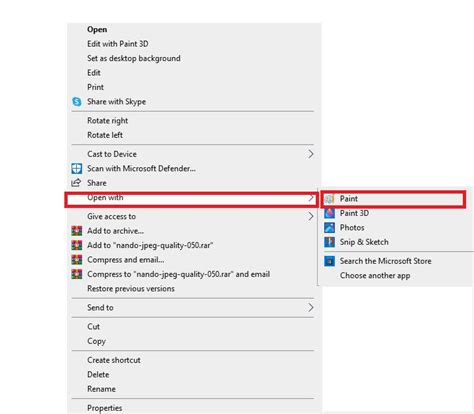Choose Compress and email...

[x=125, y=260]
